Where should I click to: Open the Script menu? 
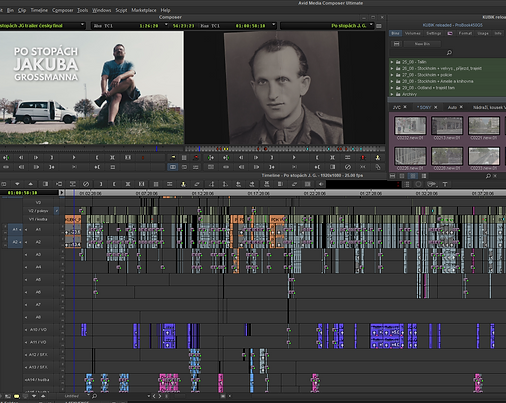click(121, 10)
